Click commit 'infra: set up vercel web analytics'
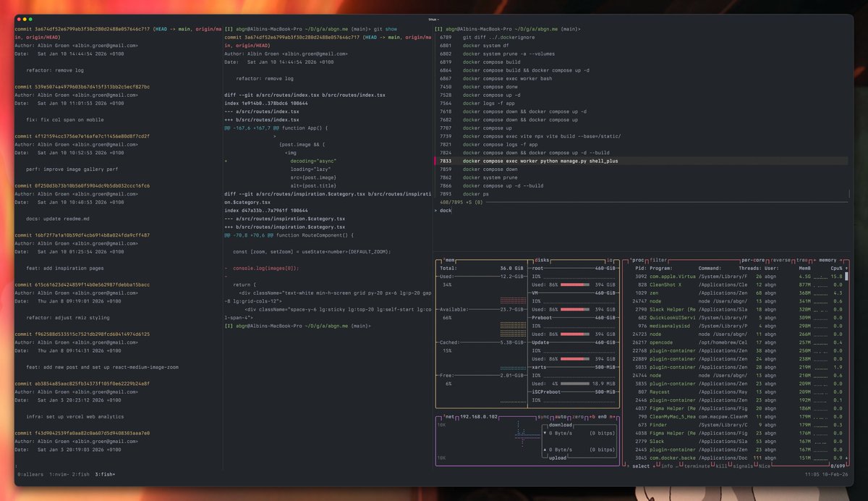Screen dimensions: 868x501 point(75,417)
